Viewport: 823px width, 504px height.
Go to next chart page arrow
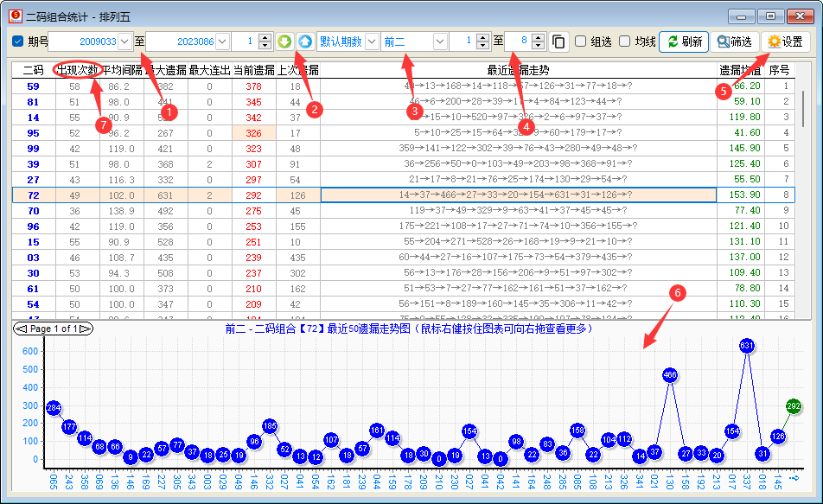[86, 329]
